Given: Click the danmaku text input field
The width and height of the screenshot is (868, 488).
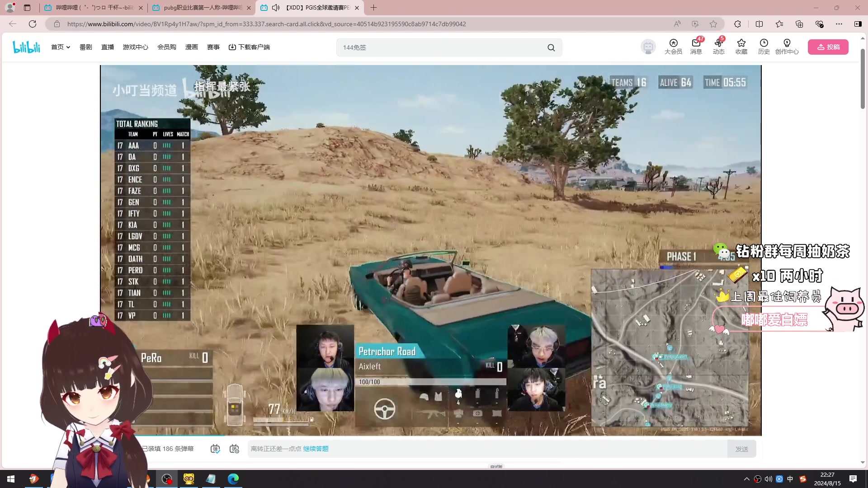Looking at the screenshot, I should point(487,449).
